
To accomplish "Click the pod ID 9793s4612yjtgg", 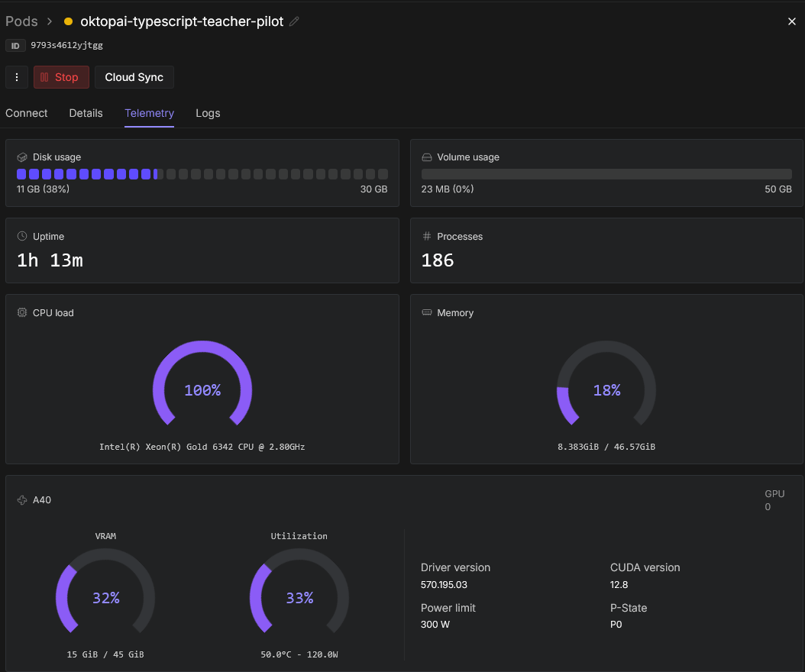I will click(66, 45).
